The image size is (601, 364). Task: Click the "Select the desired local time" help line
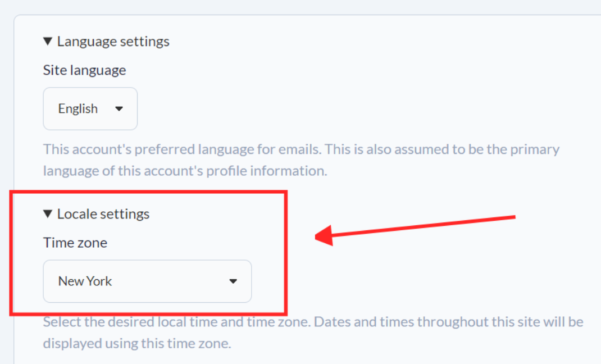(x=313, y=322)
